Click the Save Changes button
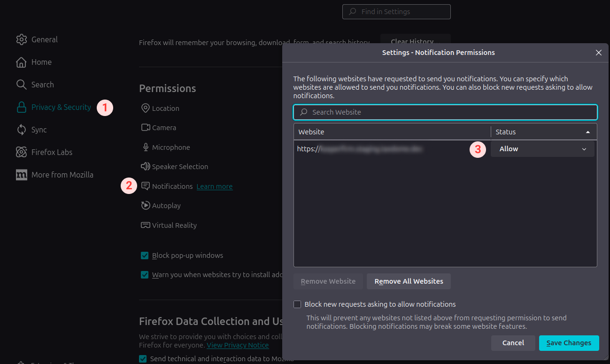 click(569, 343)
